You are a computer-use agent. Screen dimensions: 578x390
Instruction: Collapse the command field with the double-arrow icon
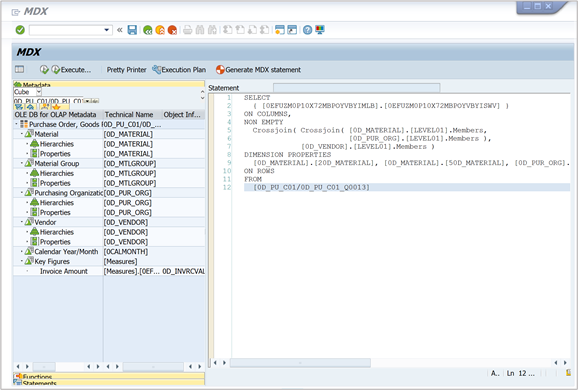coord(119,30)
